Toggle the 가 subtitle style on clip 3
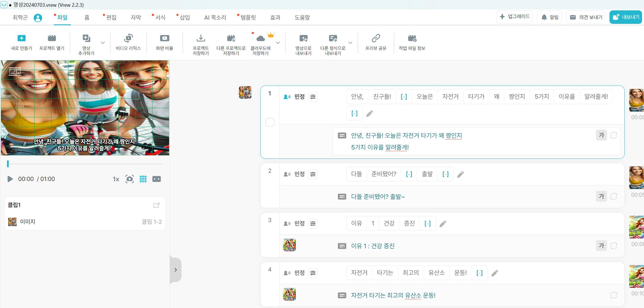The height and width of the screenshot is (308, 644). (x=601, y=246)
